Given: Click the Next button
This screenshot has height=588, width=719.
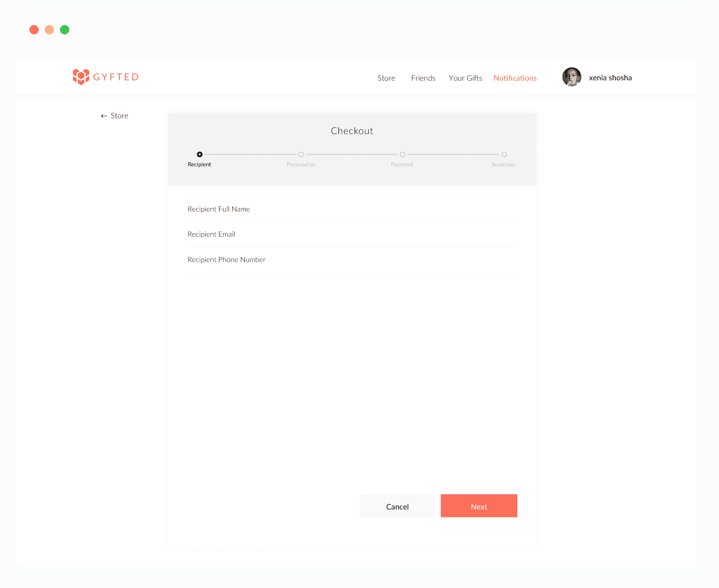Looking at the screenshot, I should [479, 506].
